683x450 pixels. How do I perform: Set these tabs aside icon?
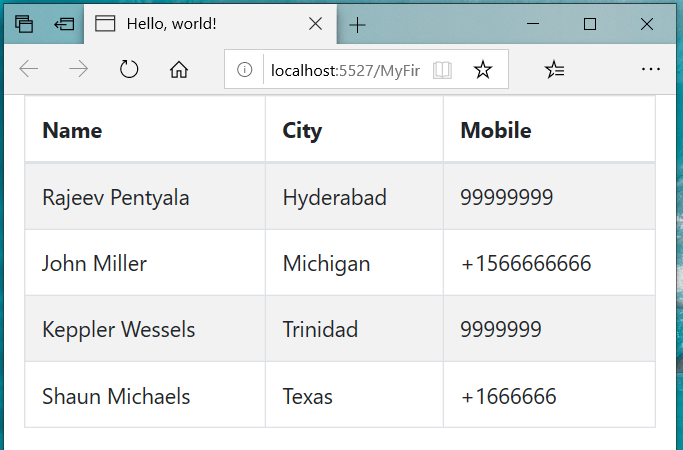[x=64, y=23]
